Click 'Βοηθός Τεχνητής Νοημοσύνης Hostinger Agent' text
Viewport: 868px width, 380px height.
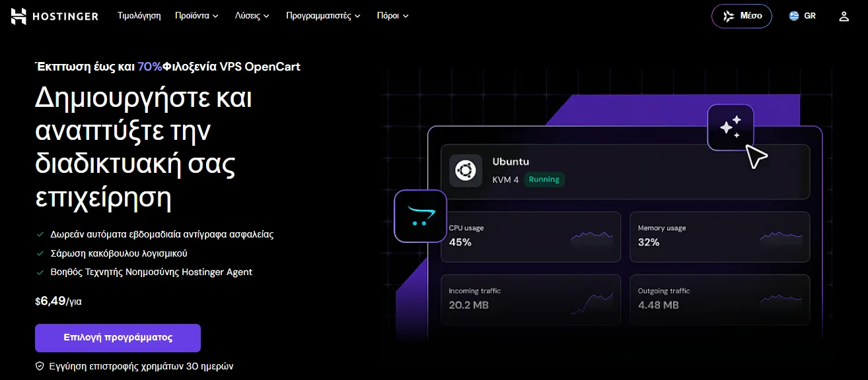click(151, 272)
